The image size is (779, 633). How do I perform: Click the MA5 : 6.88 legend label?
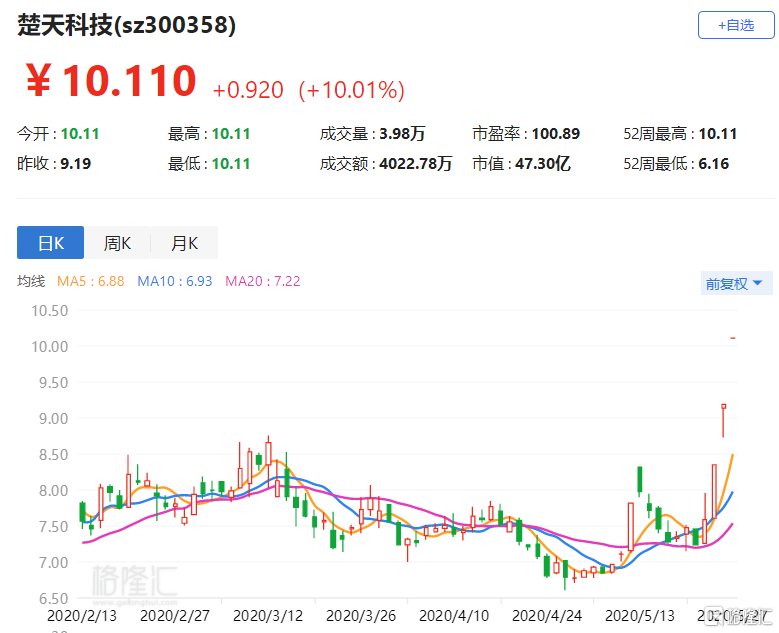click(90, 281)
